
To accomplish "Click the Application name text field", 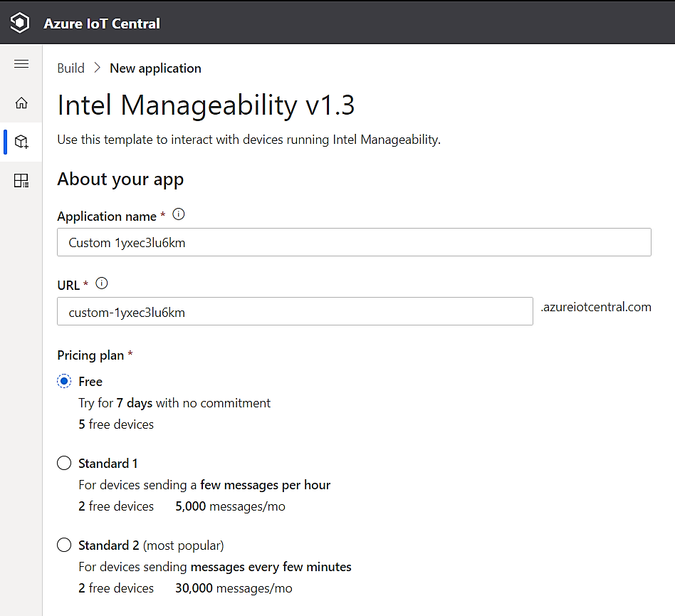I will point(354,242).
